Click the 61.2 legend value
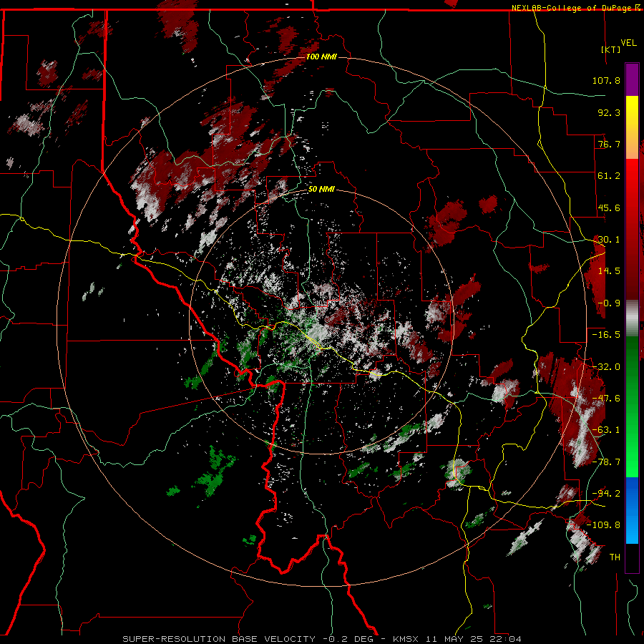 (609, 176)
